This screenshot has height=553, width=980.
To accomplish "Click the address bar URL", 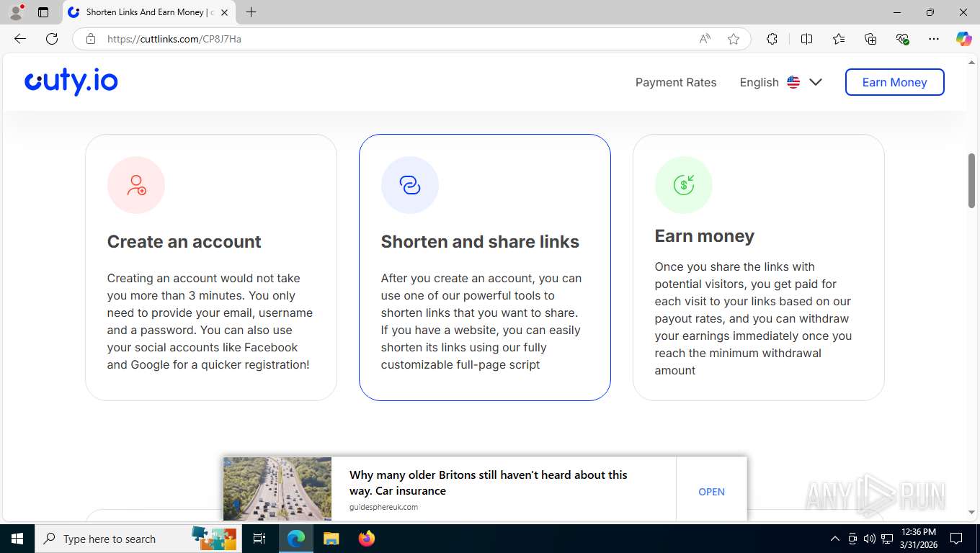I will click(x=174, y=39).
